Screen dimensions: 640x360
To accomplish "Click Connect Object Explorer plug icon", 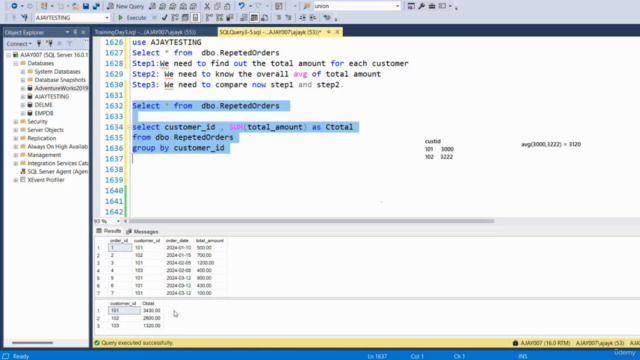I will [39, 43].
